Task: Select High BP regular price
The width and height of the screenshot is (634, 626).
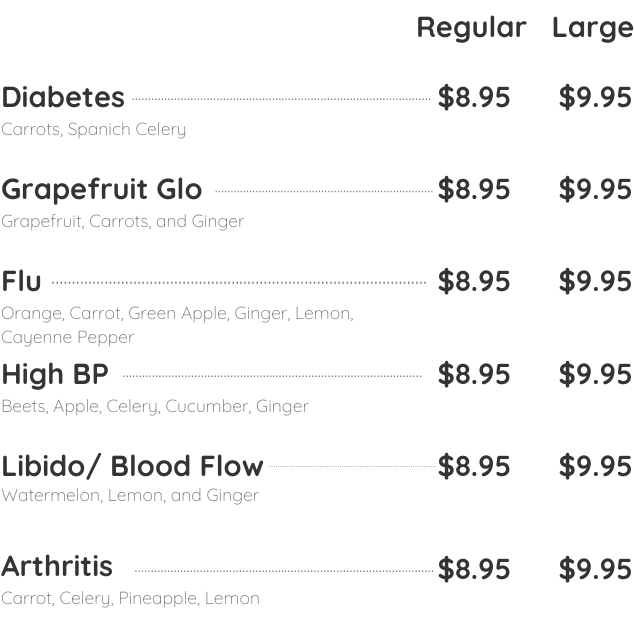Action: pyautogui.click(x=474, y=375)
